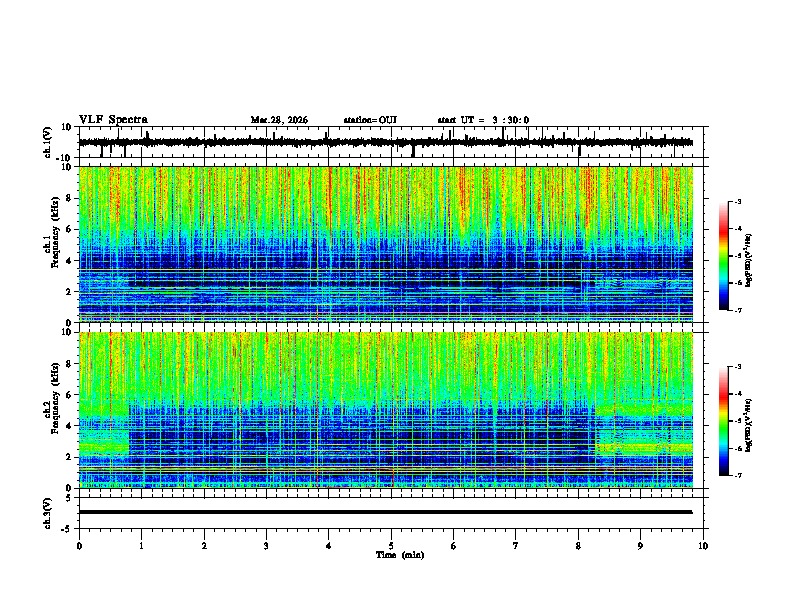Image resolution: width=792 pixels, height=612 pixels.
Task: Click the "VLF Spectra" plot title
Action: 113,120
